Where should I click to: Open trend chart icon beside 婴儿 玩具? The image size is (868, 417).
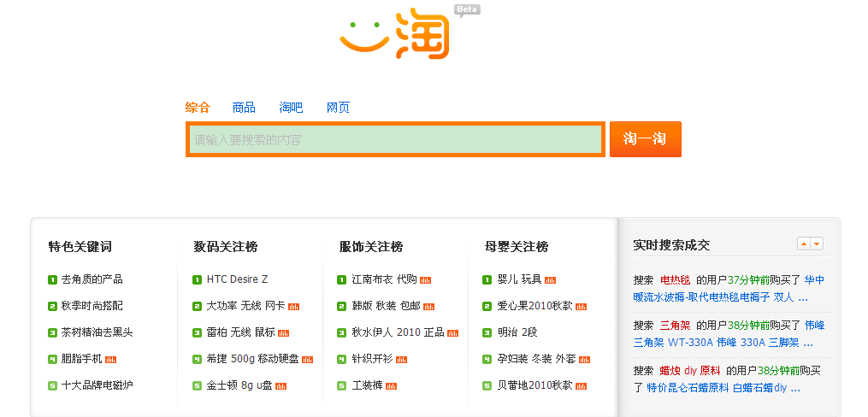[x=550, y=280]
